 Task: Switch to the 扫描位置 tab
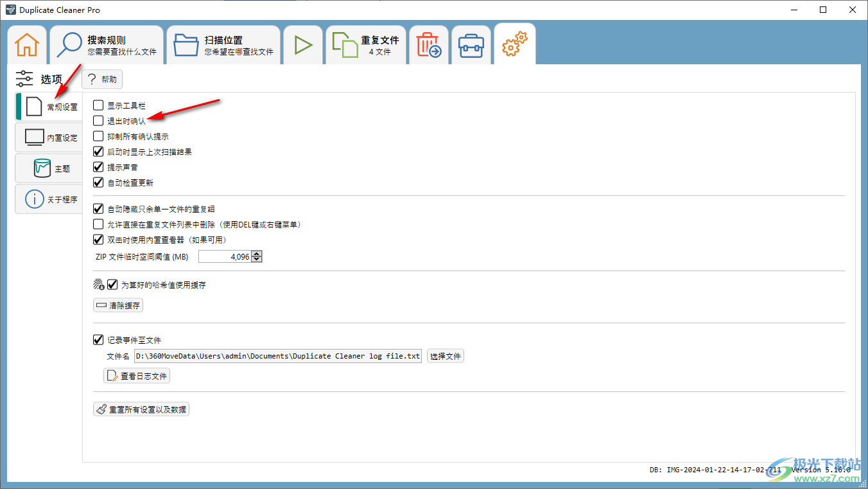coord(223,45)
